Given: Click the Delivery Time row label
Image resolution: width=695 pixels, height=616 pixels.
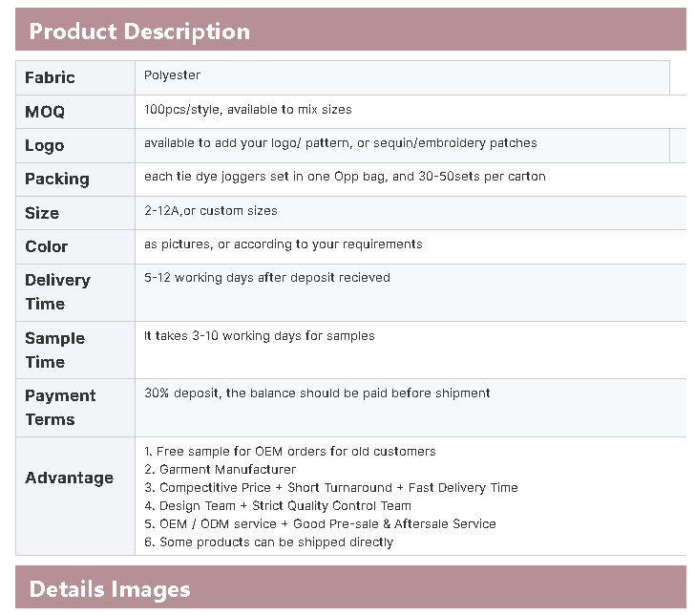Looking at the screenshot, I should coord(57,291).
